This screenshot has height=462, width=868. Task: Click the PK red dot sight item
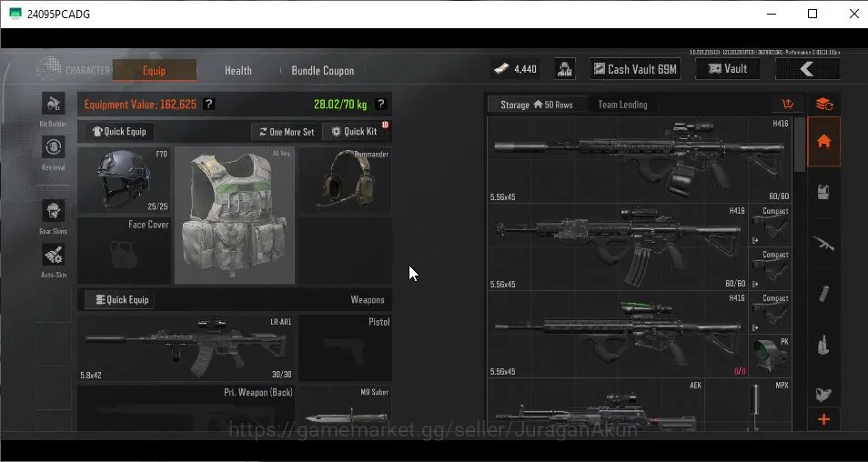[771, 356]
